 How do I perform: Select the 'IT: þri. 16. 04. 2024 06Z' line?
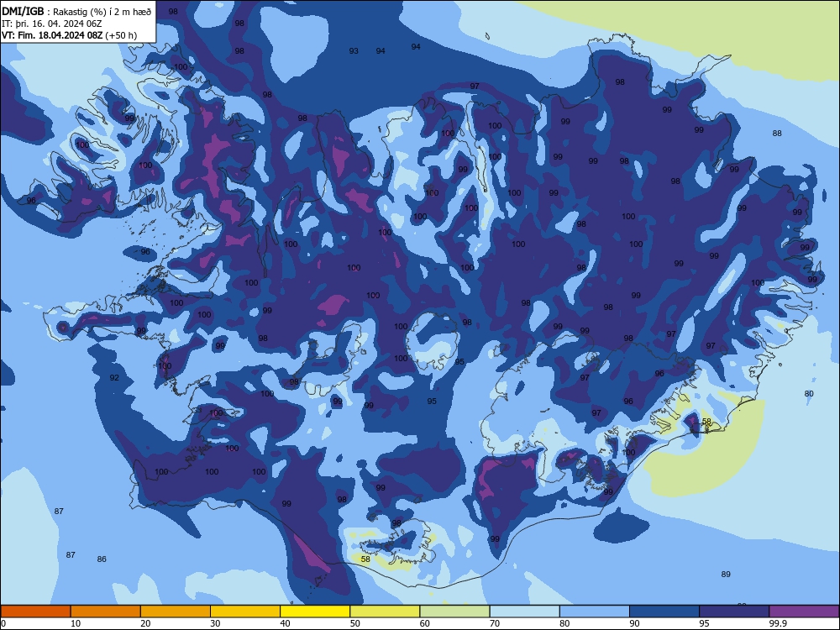coord(52,24)
